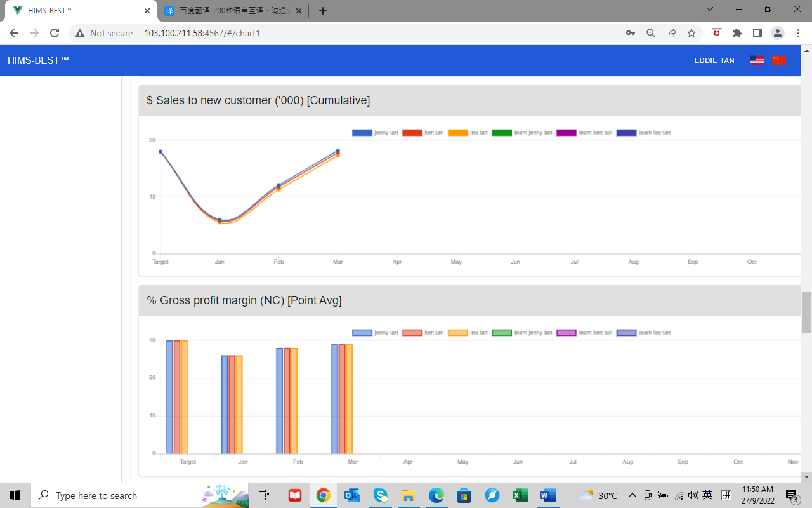Switch to the Baidu Translate tab

(x=228, y=11)
